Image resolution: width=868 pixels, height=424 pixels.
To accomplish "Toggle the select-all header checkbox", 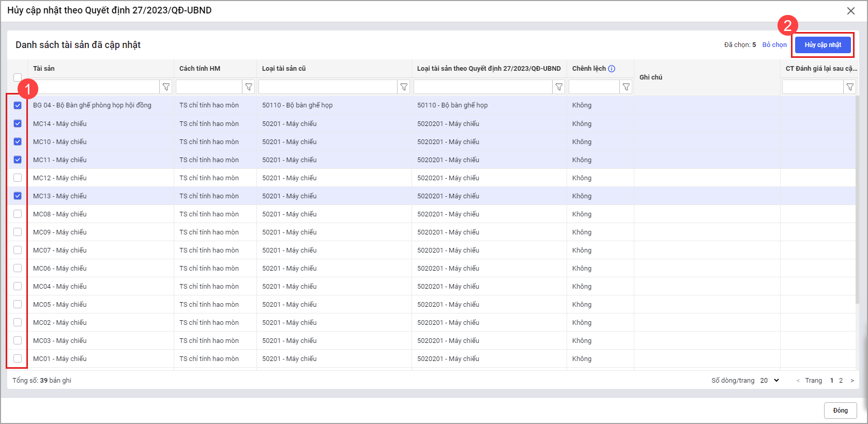I will pyautogui.click(x=18, y=77).
